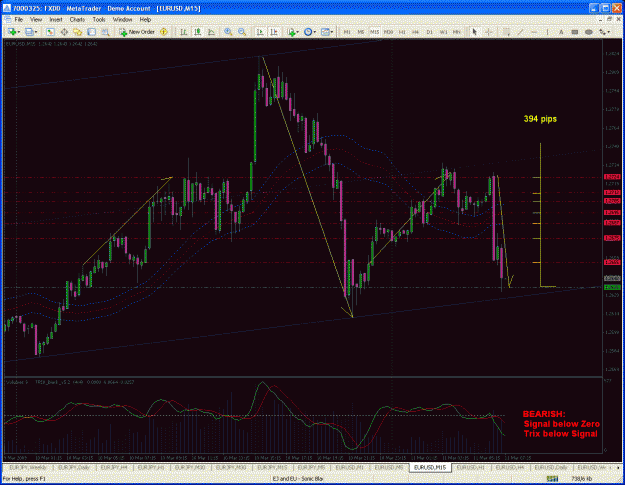
Task: Select the diagonal Trendline drawing tool
Action: [x=520, y=32]
